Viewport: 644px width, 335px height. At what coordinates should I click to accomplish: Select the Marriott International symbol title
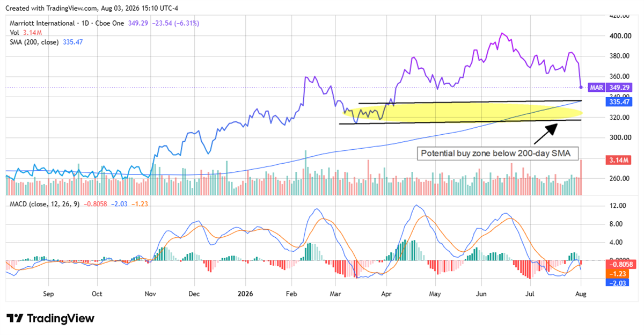click(x=43, y=24)
